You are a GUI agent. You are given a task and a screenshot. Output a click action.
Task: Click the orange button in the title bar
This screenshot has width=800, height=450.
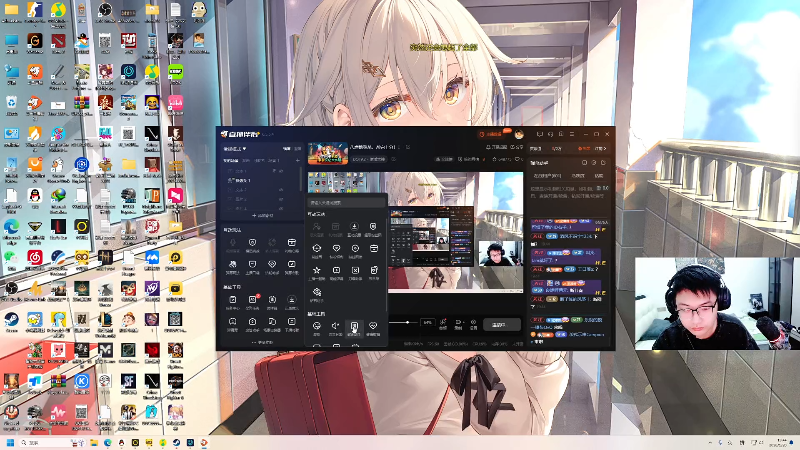492,134
